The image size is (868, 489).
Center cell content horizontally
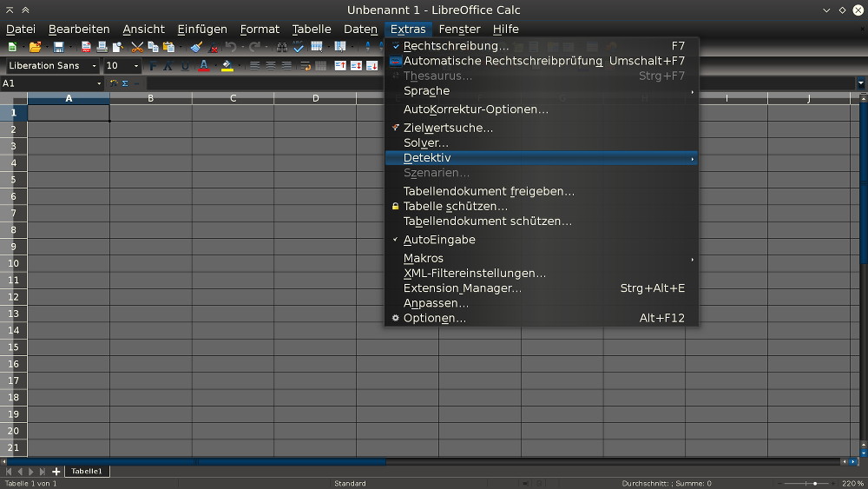(x=271, y=66)
